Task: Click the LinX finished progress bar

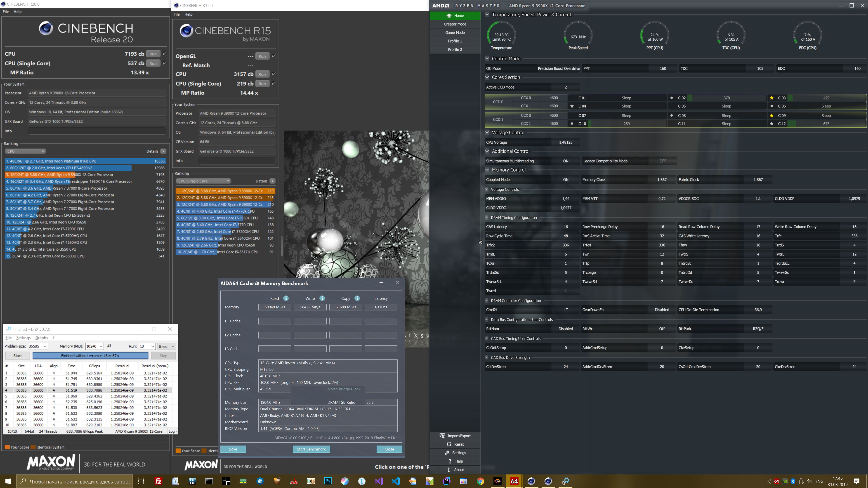Action: click(x=90, y=356)
